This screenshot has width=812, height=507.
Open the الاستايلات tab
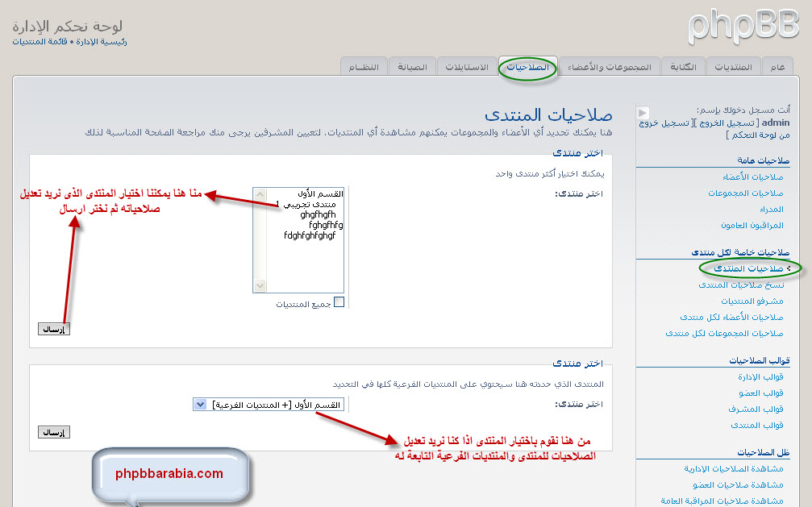tap(467, 68)
